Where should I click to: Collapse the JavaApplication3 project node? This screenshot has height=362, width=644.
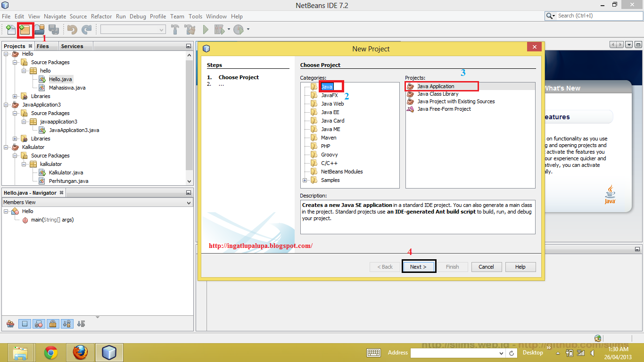click(6, 105)
